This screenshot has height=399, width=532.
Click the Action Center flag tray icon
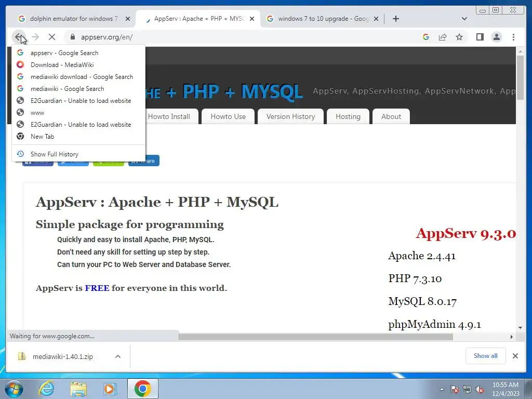(x=455, y=389)
